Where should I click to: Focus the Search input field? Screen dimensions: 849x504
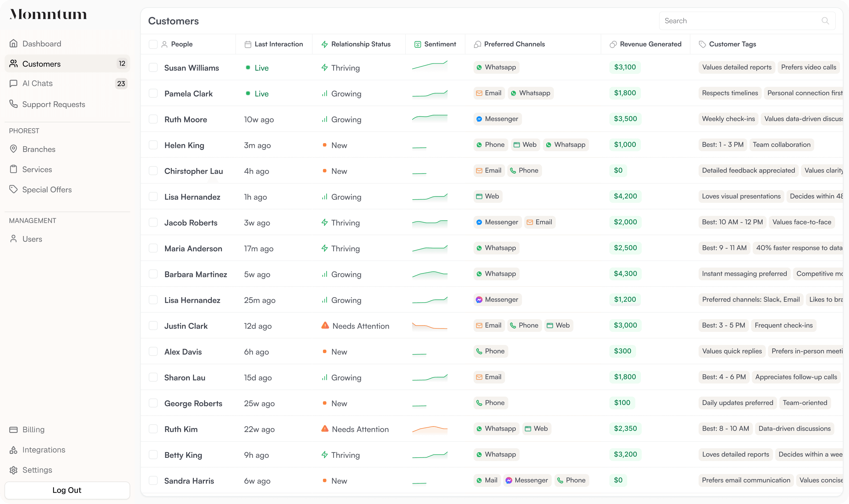tap(747, 21)
